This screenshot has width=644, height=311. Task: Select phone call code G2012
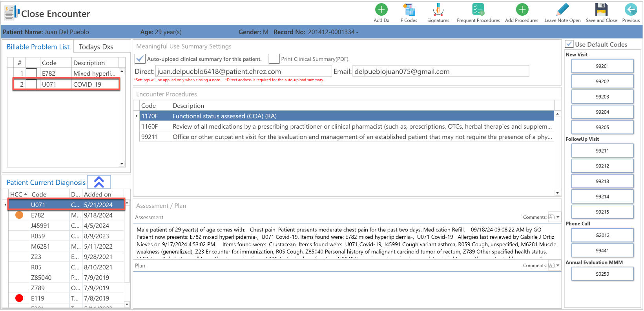pyautogui.click(x=602, y=235)
